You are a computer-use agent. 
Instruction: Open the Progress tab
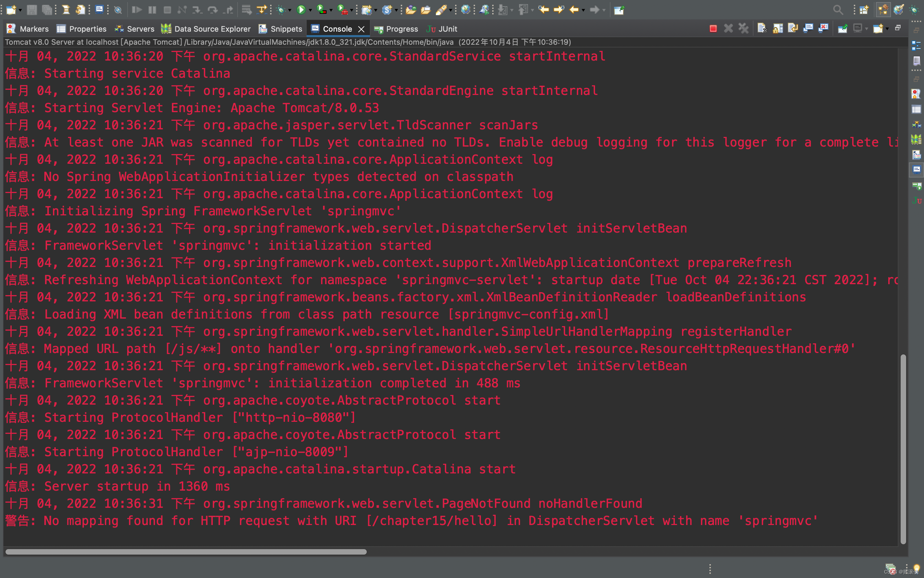click(396, 29)
